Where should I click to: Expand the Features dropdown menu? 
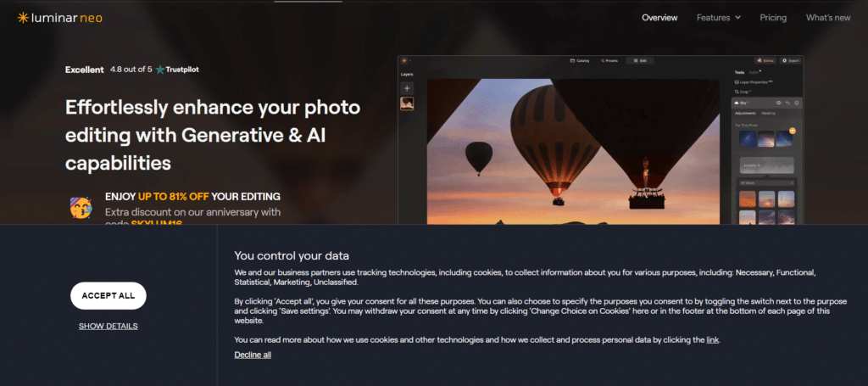pos(719,18)
